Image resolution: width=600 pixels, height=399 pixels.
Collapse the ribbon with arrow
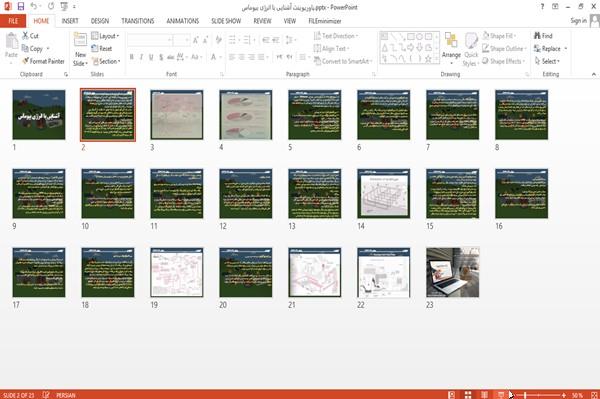tap(593, 74)
